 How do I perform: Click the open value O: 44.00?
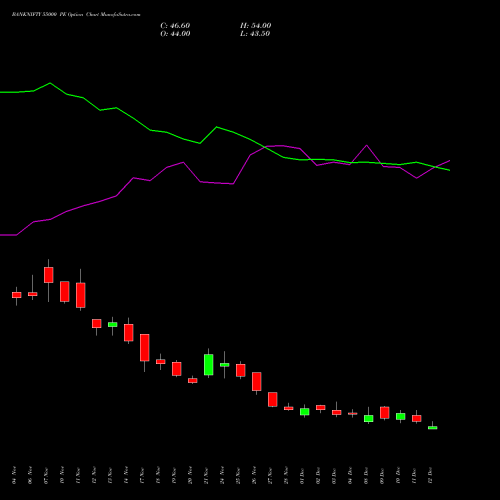pos(175,34)
